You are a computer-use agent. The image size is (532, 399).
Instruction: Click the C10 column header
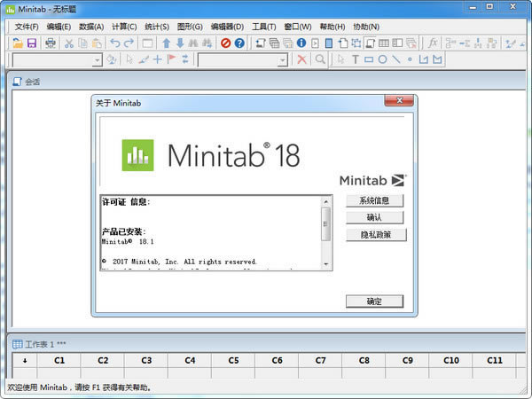click(451, 360)
